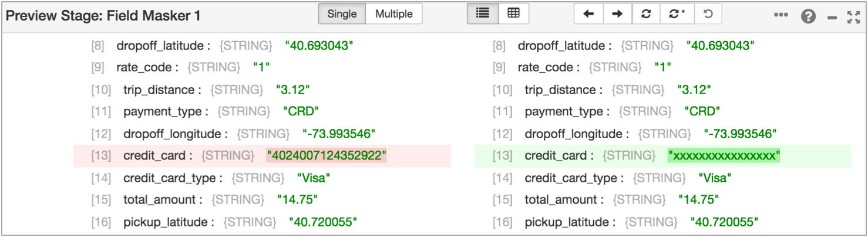
Task: Click input payment_type value "CRD"
Action: tap(301, 112)
